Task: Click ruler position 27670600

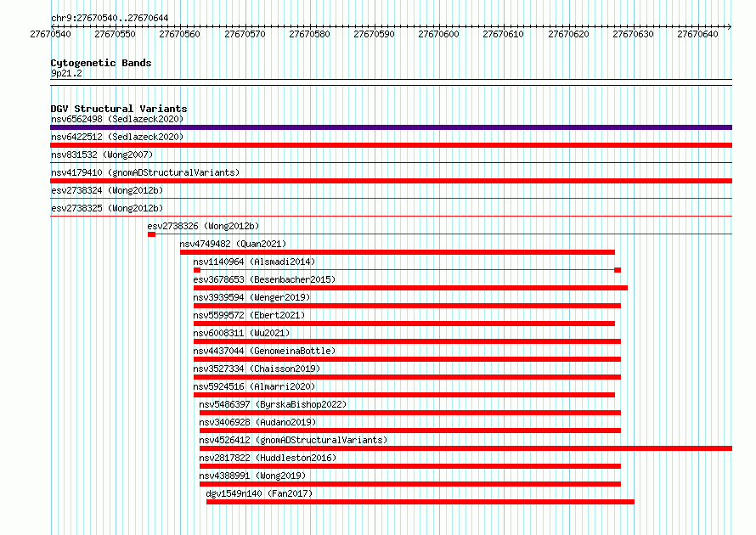Action: point(439,34)
